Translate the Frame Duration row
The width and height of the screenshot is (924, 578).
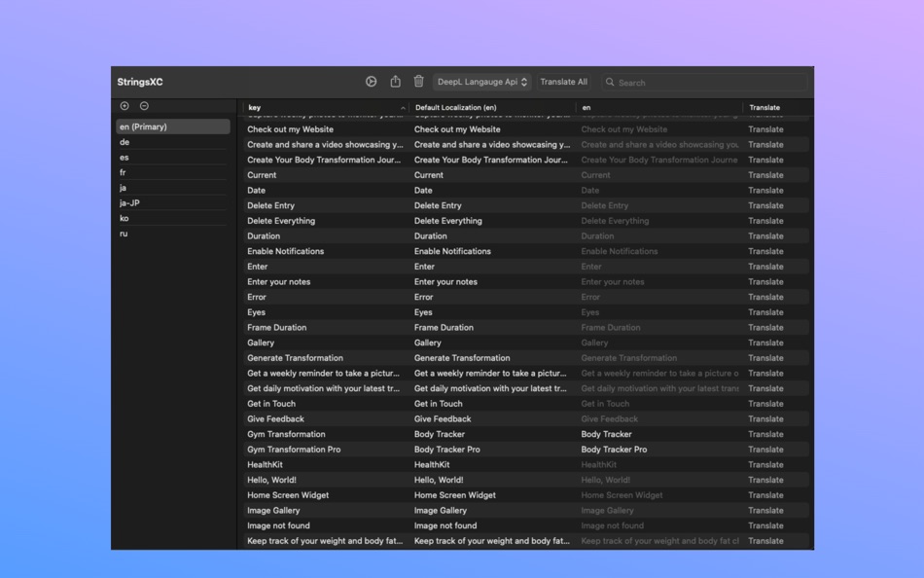765,327
